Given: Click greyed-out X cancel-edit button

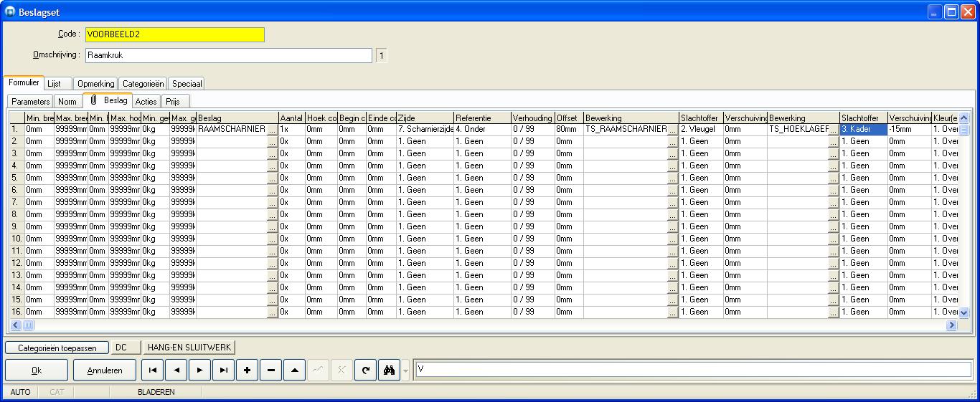Looking at the screenshot, I should [x=341, y=370].
